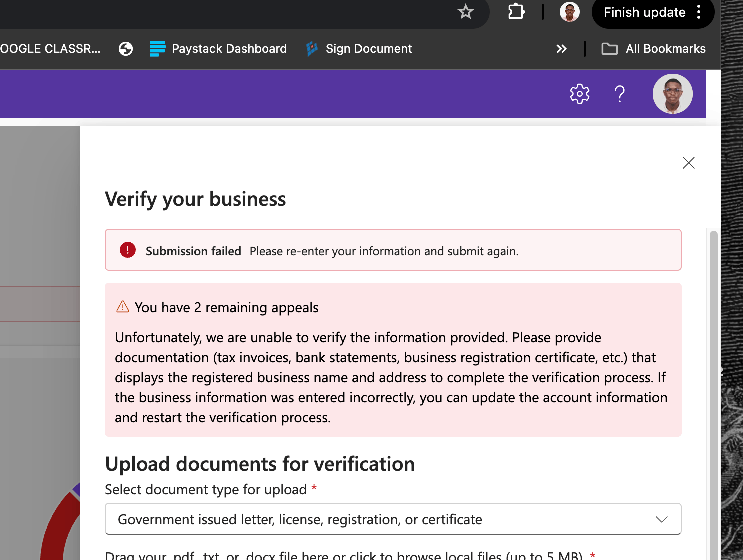Click the remaining appeals warning triangle icon
Image resolution: width=743 pixels, height=560 pixels.
coord(123,307)
